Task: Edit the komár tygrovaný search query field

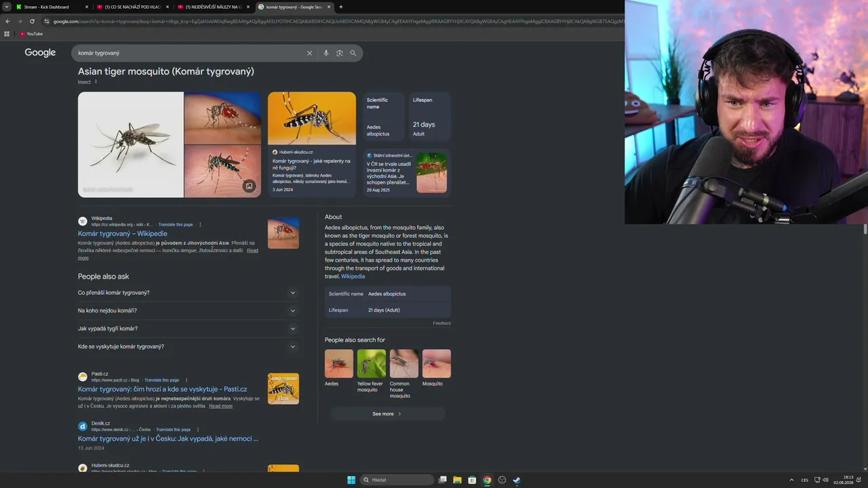Action: pos(190,53)
